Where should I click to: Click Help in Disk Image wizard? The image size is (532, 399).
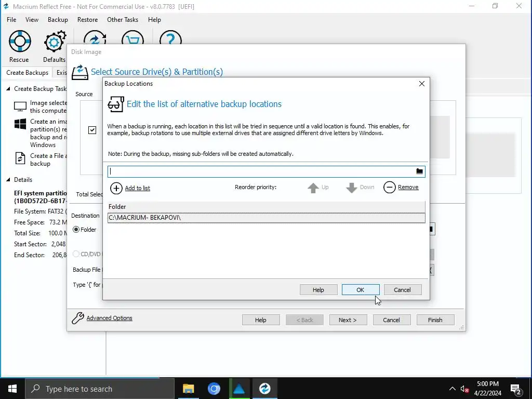(x=261, y=320)
